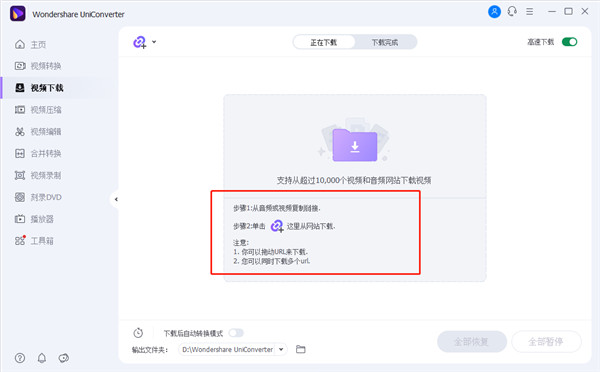Click the merge convert icon in sidebar
The width and height of the screenshot is (600, 372).
pos(20,153)
